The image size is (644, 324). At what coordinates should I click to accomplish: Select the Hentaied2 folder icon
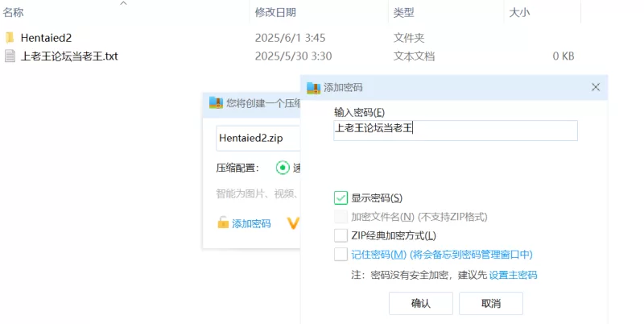10,38
